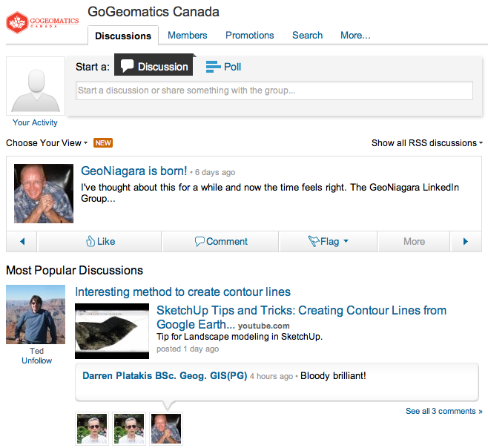Click the Flag icon on the post
Viewport: 488px width, 448px height.
(314, 241)
